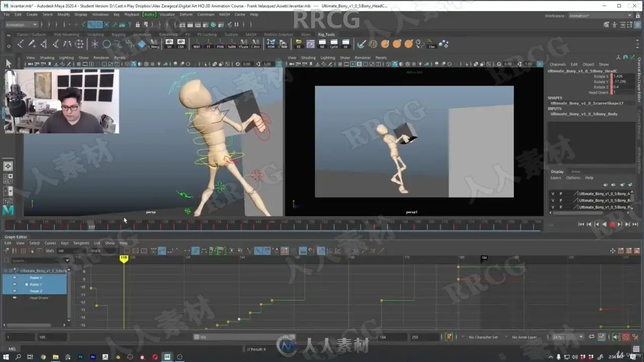The width and height of the screenshot is (644, 362).
Task: Select the arrow selection tool in toolbox
Action: coord(8,63)
